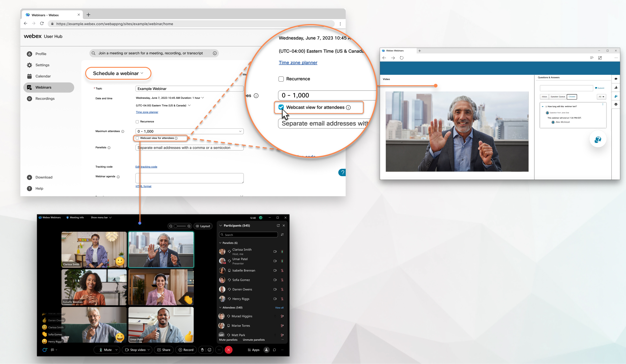
Task: Click the Reactions icon in bottom bar
Action: 209,350
